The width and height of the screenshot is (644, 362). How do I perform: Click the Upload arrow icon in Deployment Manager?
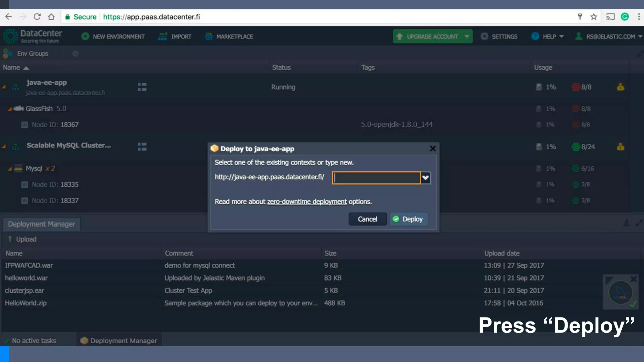[x=10, y=239]
